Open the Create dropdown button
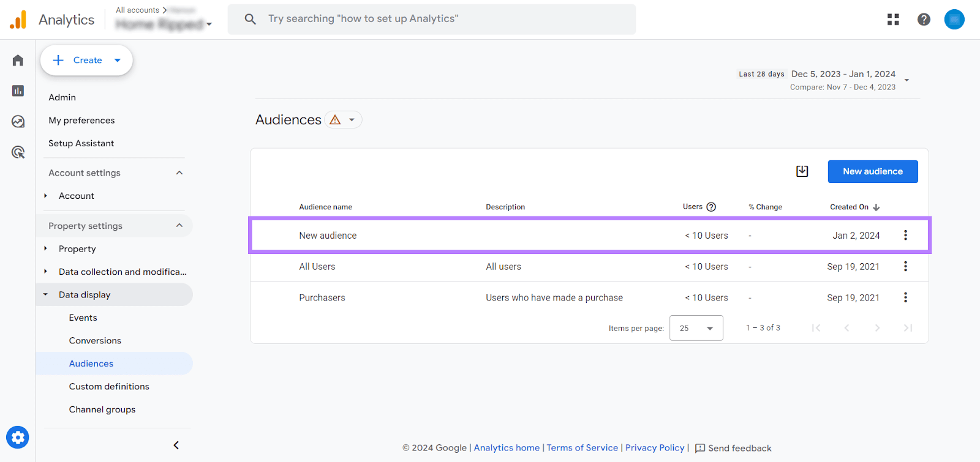Image resolution: width=980 pixels, height=462 pixels. pyautogui.click(x=86, y=60)
